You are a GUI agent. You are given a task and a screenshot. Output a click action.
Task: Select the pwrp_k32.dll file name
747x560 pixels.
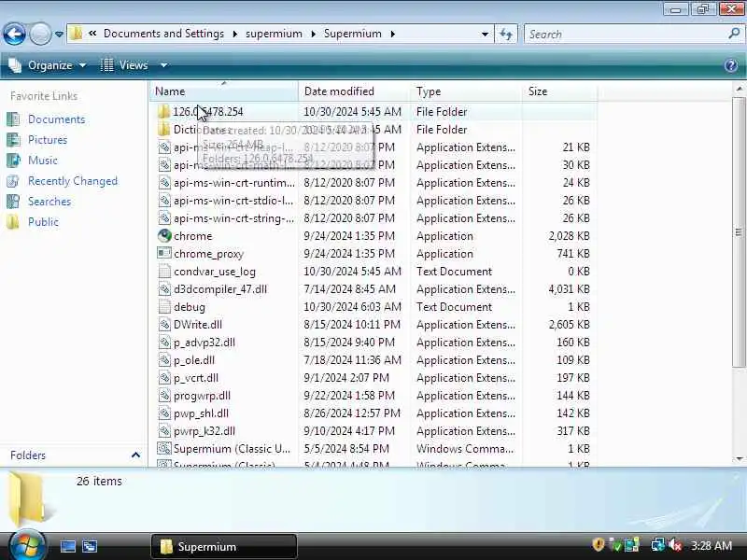204,431
